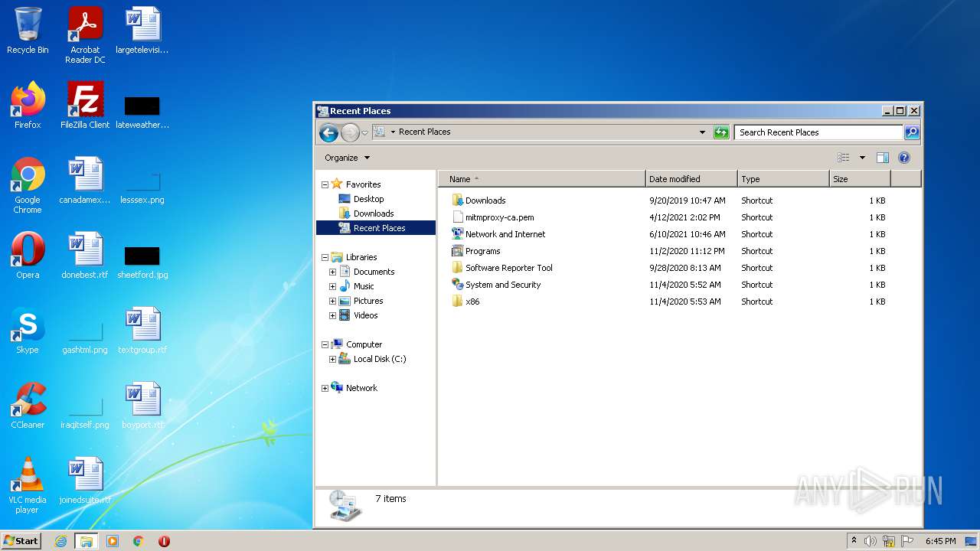980x551 pixels.
Task: Click inside Search Recent Places field
Action: coord(818,132)
